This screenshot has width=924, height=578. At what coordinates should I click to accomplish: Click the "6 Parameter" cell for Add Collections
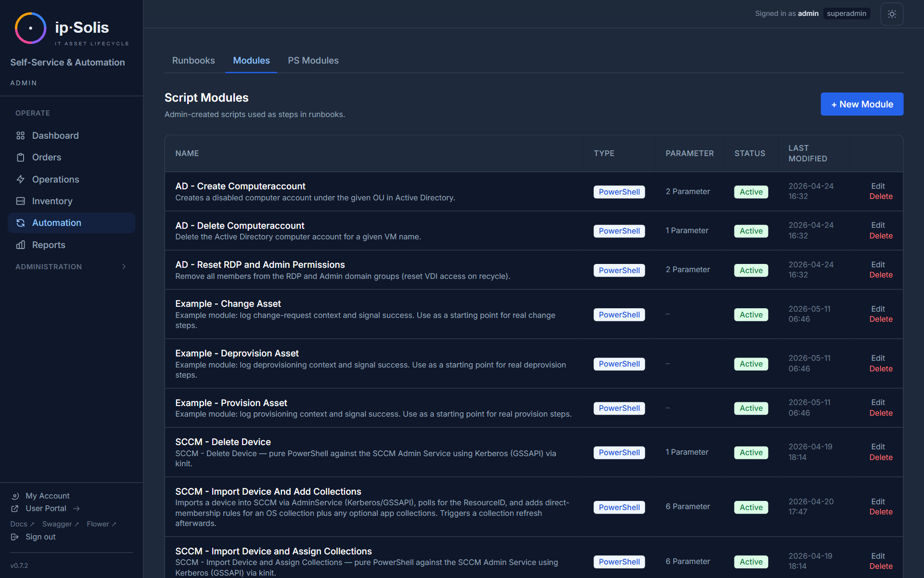[x=688, y=507]
